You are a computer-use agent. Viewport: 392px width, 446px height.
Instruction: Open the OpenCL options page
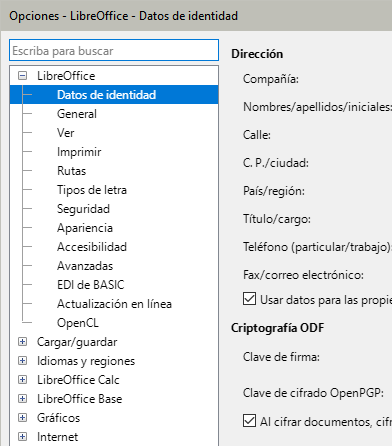pos(78,323)
